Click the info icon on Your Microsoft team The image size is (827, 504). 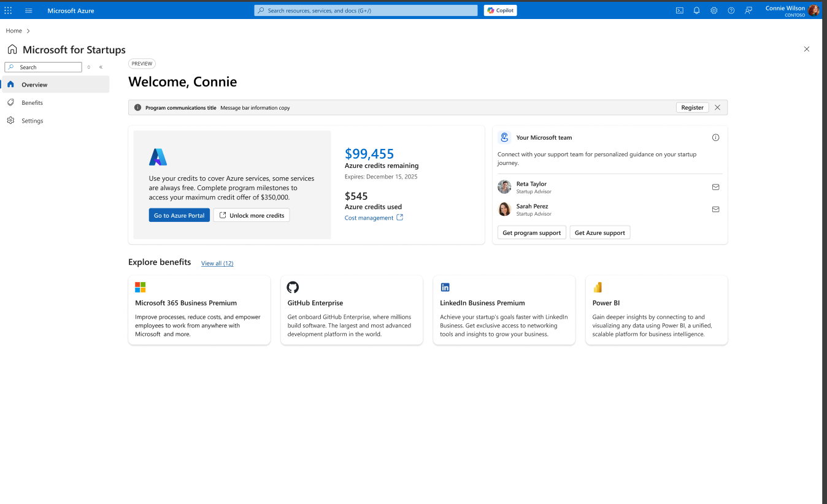(715, 137)
